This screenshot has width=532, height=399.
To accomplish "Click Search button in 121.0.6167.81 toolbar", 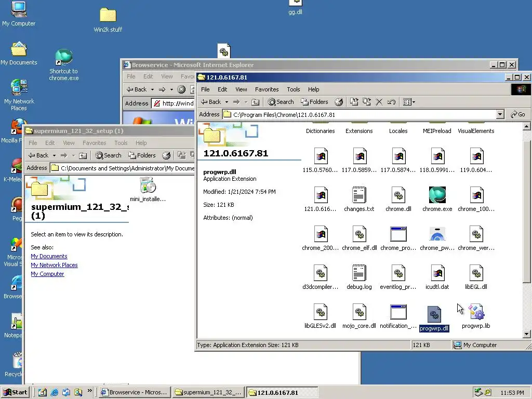I will [x=281, y=102].
